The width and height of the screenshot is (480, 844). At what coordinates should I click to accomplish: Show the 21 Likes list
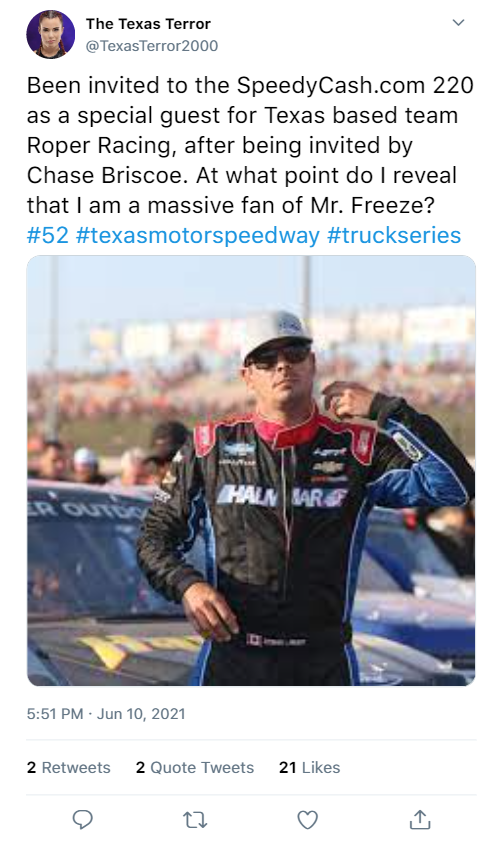tap(309, 767)
